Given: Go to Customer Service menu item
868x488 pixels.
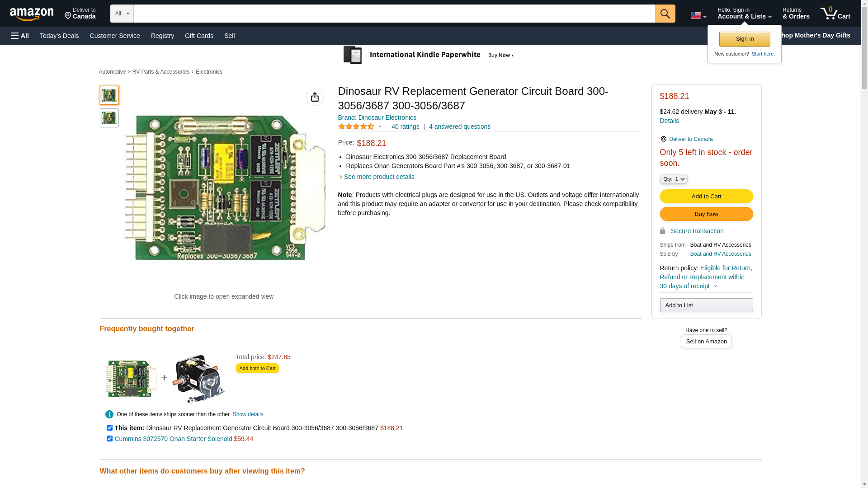Looking at the screenshot, I should coord(115,36).
